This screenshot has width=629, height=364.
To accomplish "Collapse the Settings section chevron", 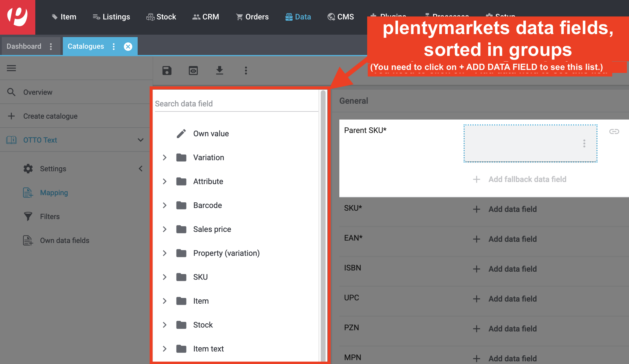I will point(140,169).
